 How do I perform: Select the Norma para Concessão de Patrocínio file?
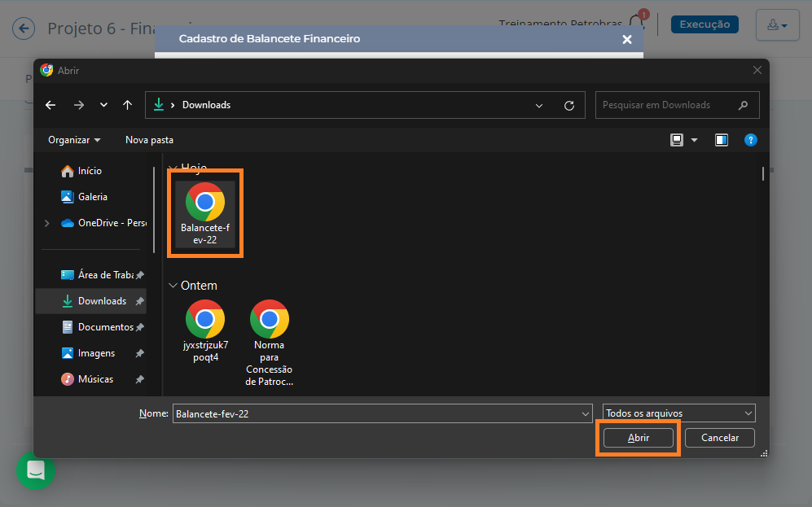270,343
